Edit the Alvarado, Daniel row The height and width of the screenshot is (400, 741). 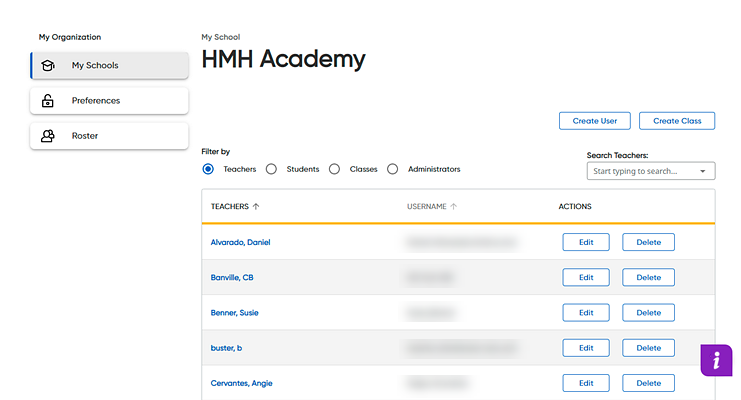586,242
